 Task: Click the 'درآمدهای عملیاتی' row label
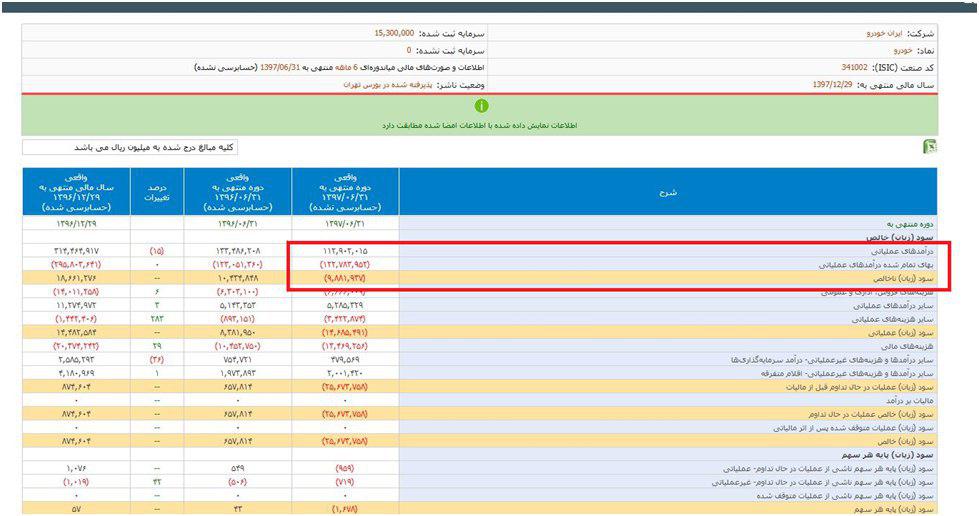point(903,251)
